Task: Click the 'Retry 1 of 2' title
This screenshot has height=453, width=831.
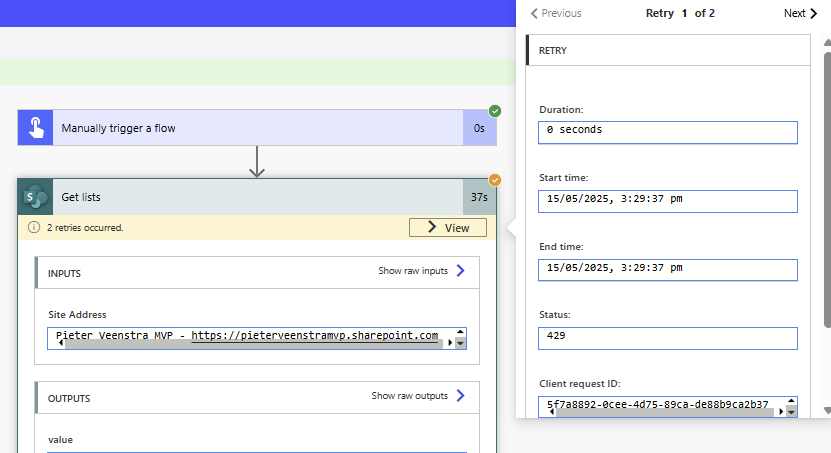Action: pyautogui.click(x=680, y=13)
